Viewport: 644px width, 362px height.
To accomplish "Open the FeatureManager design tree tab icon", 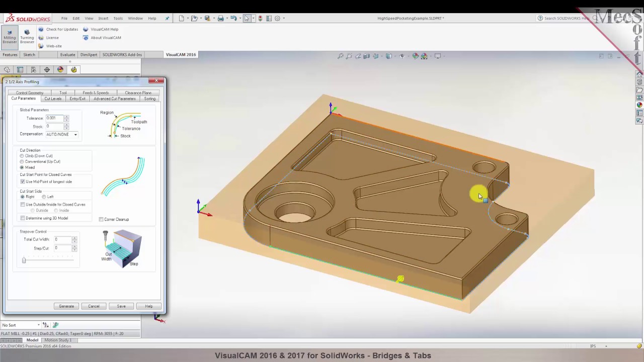I will tap(7, 70).
